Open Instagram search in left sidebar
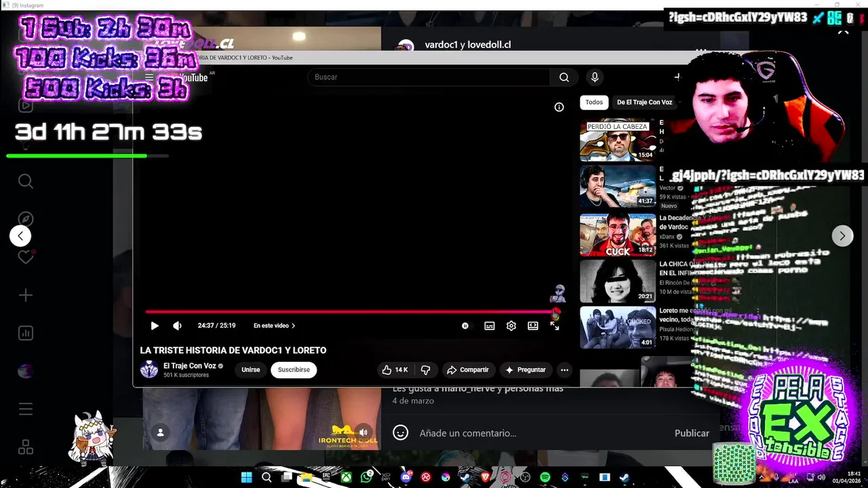 point(26,182)
